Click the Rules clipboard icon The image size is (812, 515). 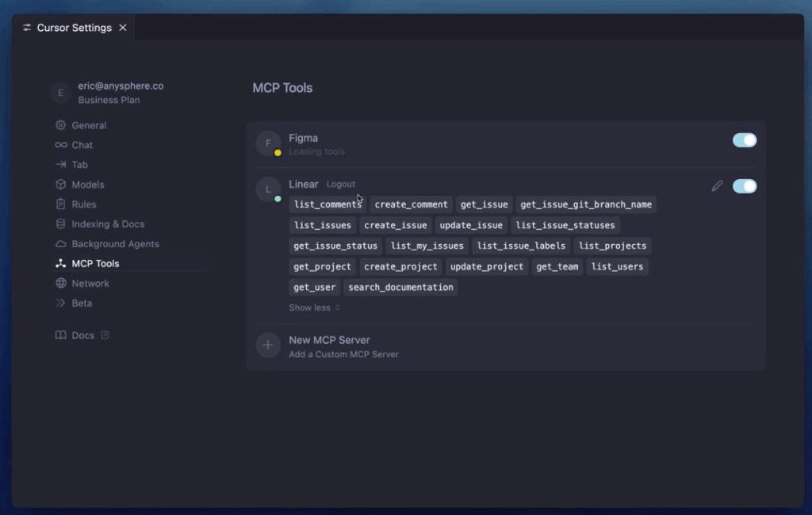pyautogui.click(x=61, y=204)
